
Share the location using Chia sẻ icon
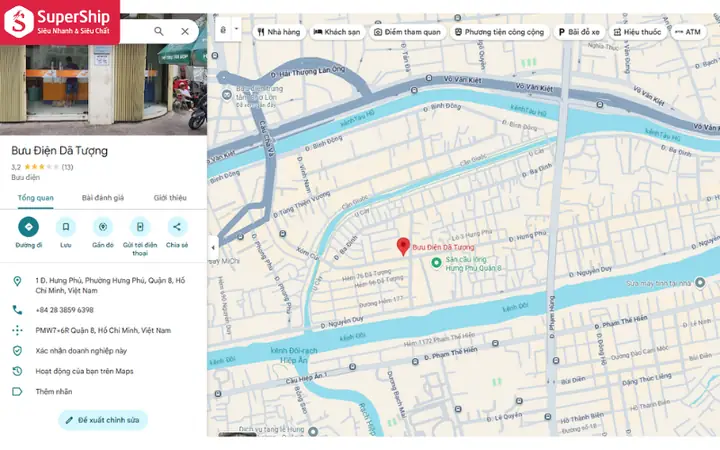[177, 227]
